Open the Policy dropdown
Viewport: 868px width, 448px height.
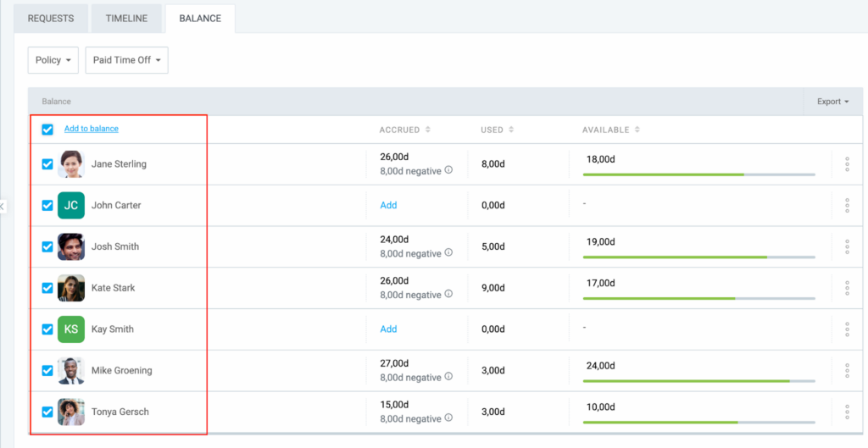(x=53, y=60)
